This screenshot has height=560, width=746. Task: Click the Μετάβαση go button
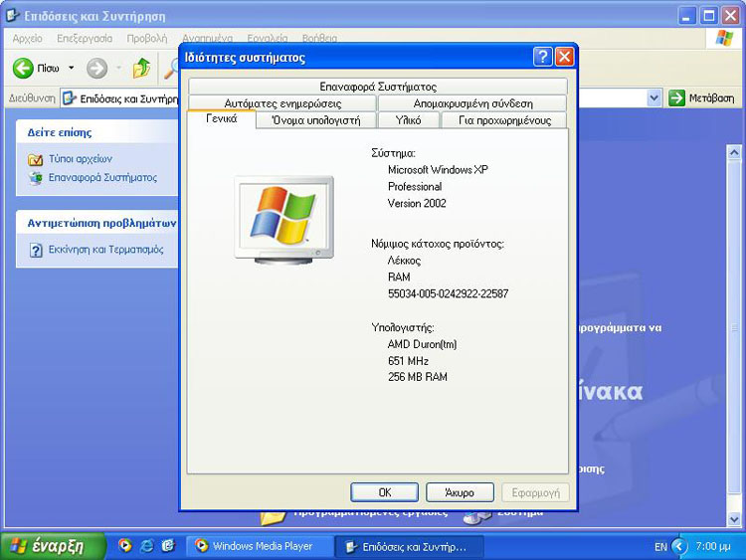coord(701,98)
